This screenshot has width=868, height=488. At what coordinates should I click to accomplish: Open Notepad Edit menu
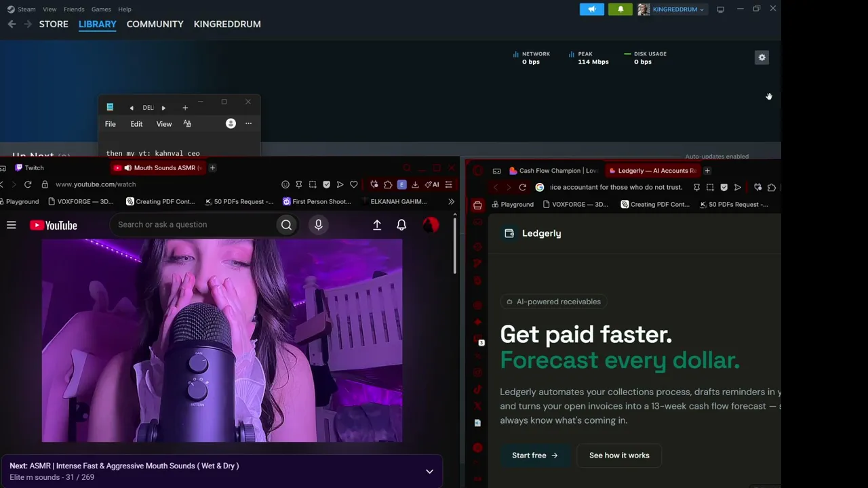136,124
